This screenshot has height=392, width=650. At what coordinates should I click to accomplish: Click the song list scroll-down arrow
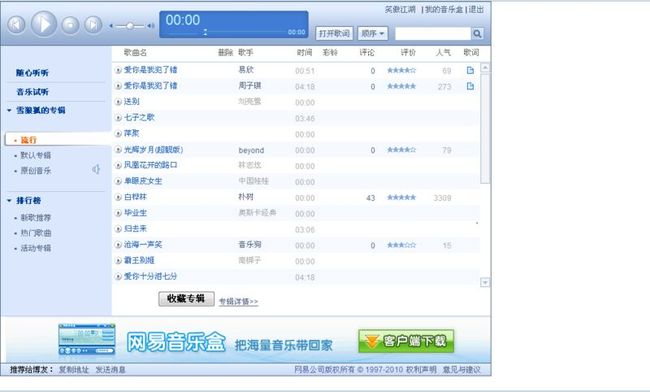pyautogui.click(x=485, y=283)
